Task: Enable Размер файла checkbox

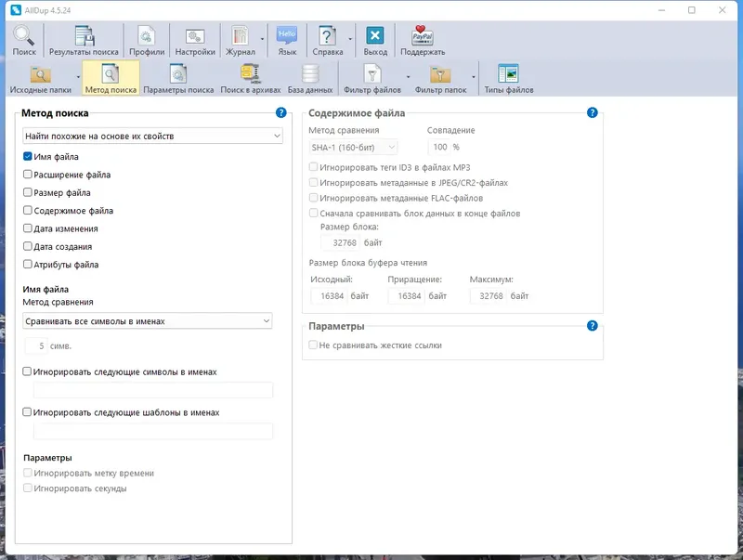Action: 28,192
